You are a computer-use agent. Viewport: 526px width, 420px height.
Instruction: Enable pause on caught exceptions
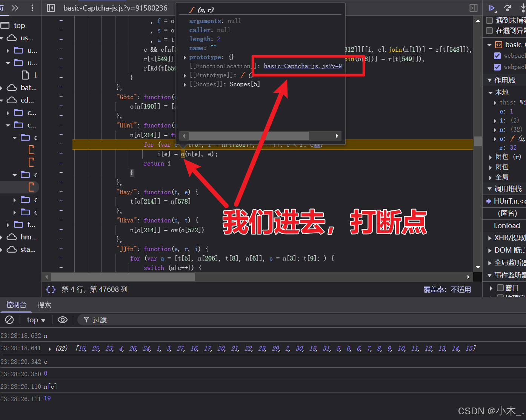489,31
